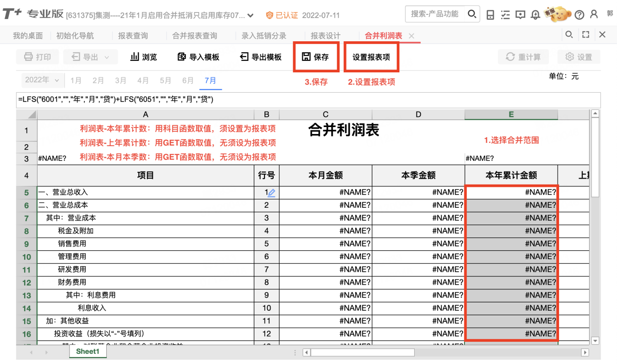Open the task checklist icon in the header
Screen dimensions: 617x364
[x=506, y=15]
